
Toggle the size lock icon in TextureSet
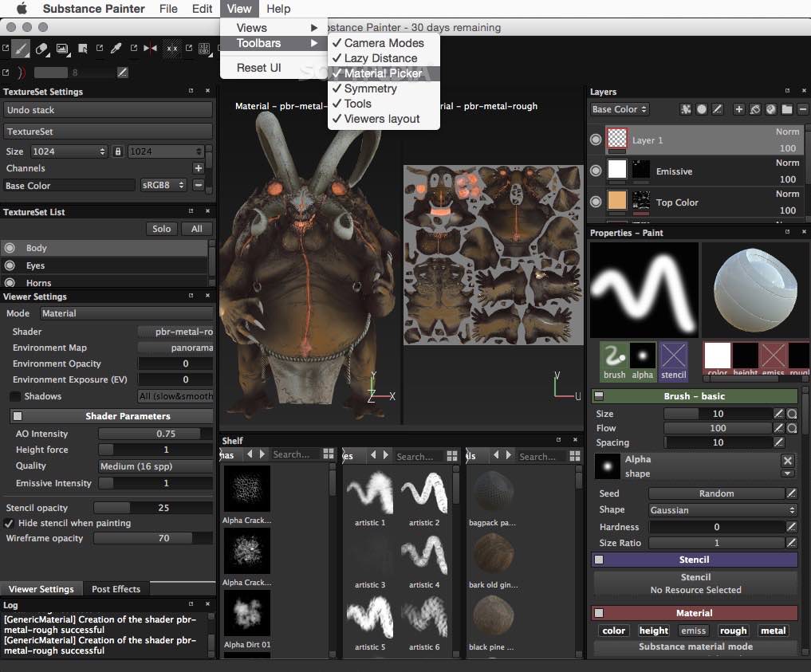point(118,151)
